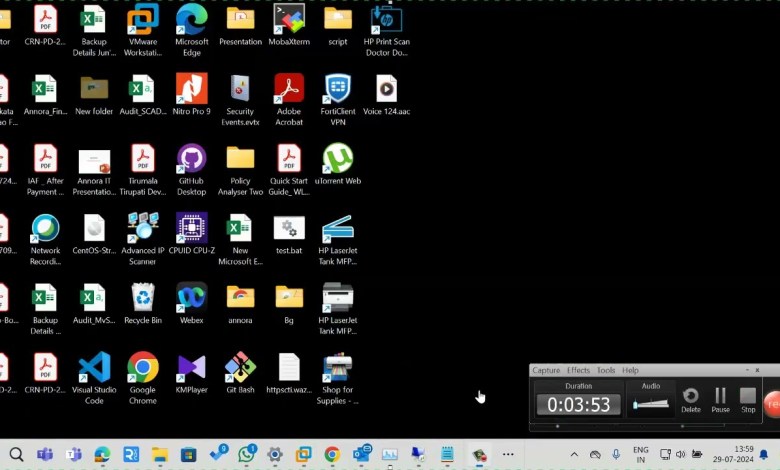The height and width of the screenshot is (470, 780).
Task: Show more taskbar apps overflow
Action: coord(508,454)
